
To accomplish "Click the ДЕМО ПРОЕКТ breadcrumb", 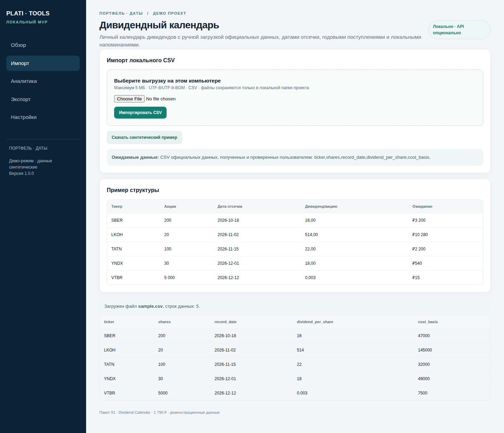I will [x=169, y=13].
